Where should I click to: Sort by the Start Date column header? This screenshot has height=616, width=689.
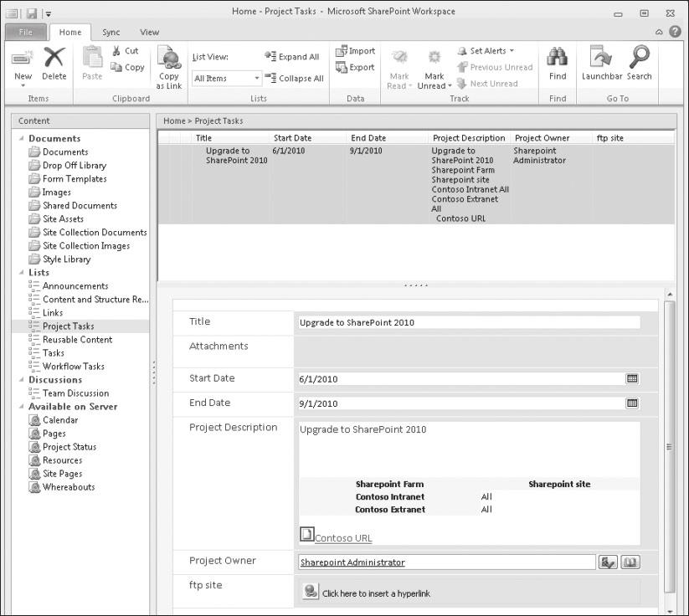pyautogui.click(x=292, y=138)
